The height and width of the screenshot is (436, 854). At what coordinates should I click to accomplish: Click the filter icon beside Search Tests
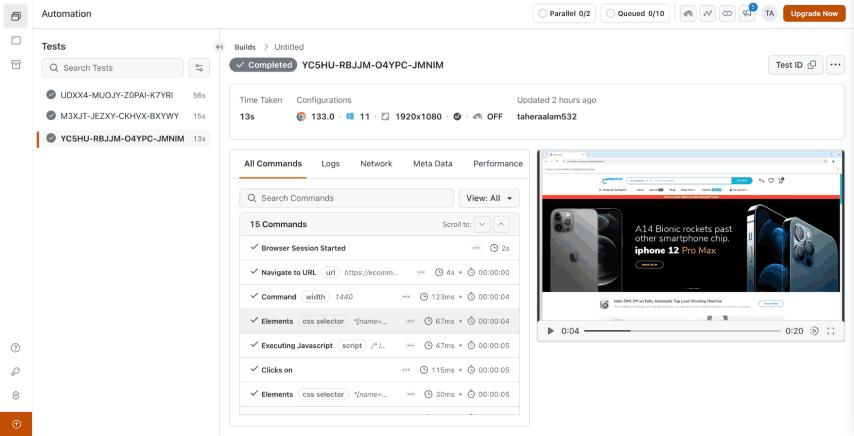click(199, 68)
